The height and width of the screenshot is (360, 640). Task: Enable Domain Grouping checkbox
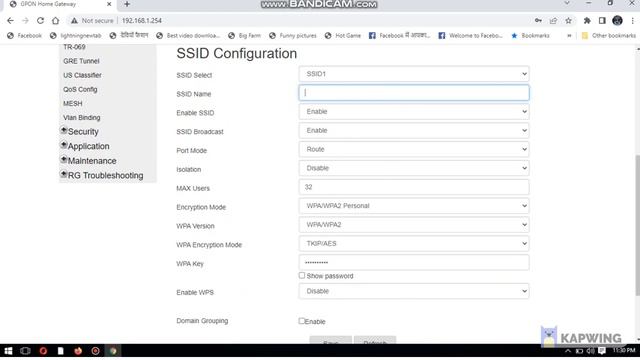(x=302, y=321)
